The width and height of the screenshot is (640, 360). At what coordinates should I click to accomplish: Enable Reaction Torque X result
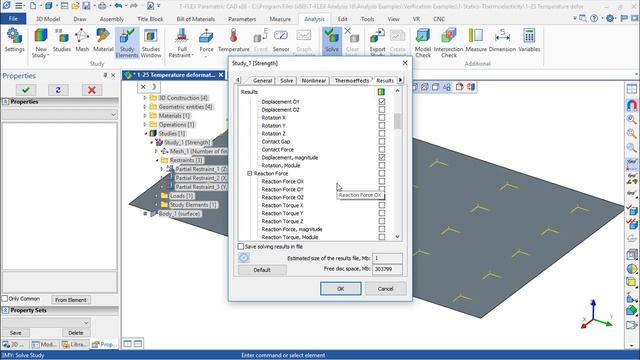[382, 205]
